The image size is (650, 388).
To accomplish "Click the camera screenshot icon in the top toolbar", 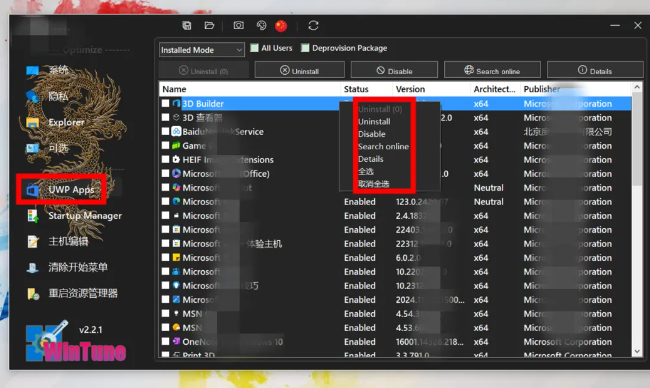I will click(239, 26).
